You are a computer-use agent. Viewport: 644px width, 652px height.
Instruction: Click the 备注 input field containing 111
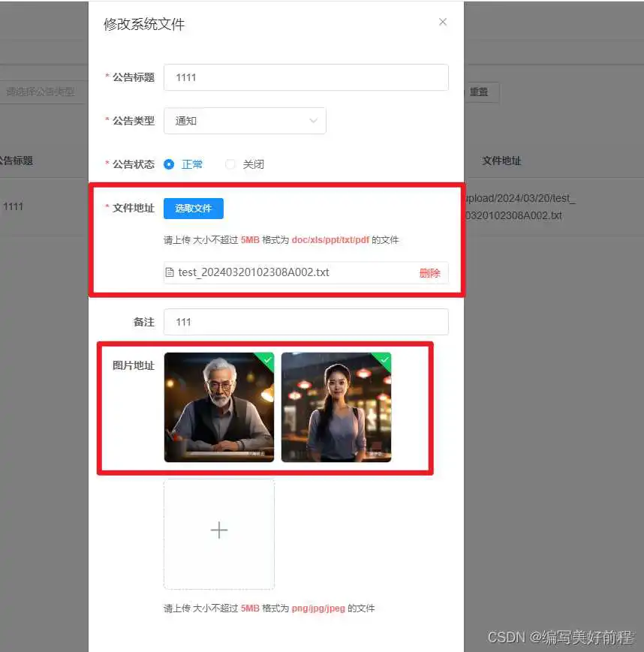pyautogui.click(x=305, y=321)
